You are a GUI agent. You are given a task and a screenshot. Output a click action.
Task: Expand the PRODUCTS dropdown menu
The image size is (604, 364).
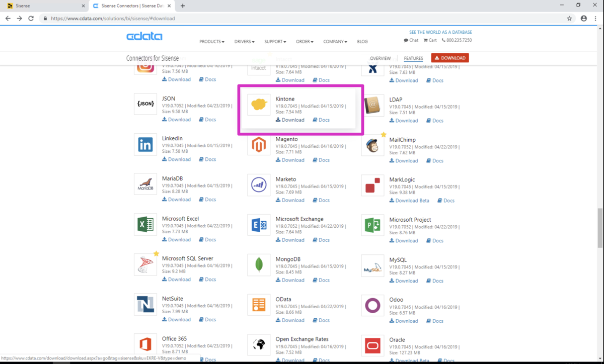tap(212, 42)
